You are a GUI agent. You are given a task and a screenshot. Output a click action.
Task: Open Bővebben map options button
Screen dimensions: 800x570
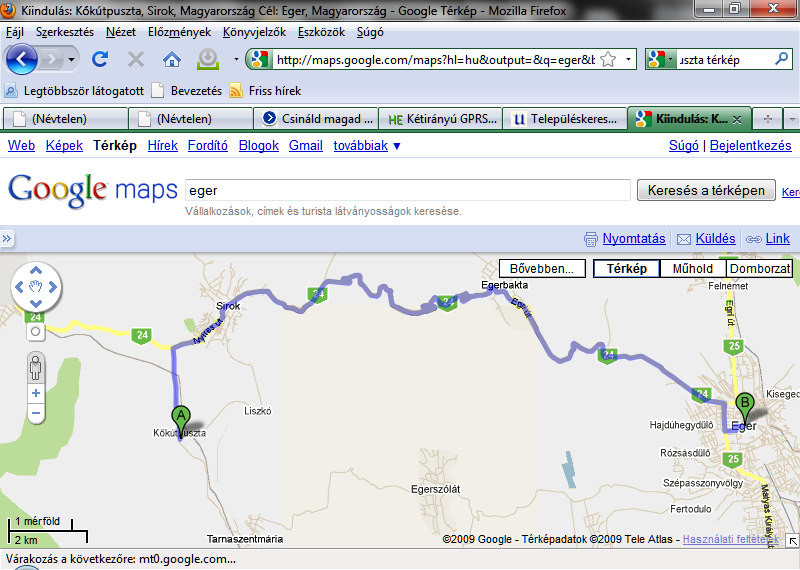click(x=542, y=268)
